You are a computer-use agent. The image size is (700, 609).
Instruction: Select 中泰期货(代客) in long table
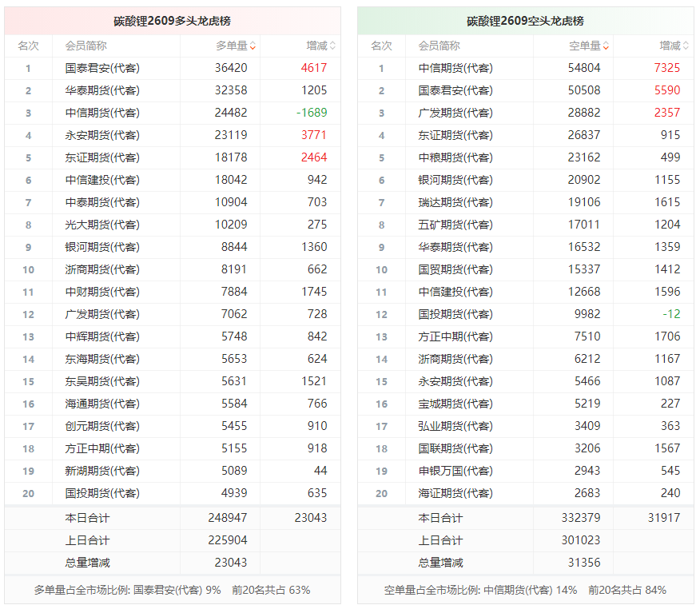(x=102, y=202)
